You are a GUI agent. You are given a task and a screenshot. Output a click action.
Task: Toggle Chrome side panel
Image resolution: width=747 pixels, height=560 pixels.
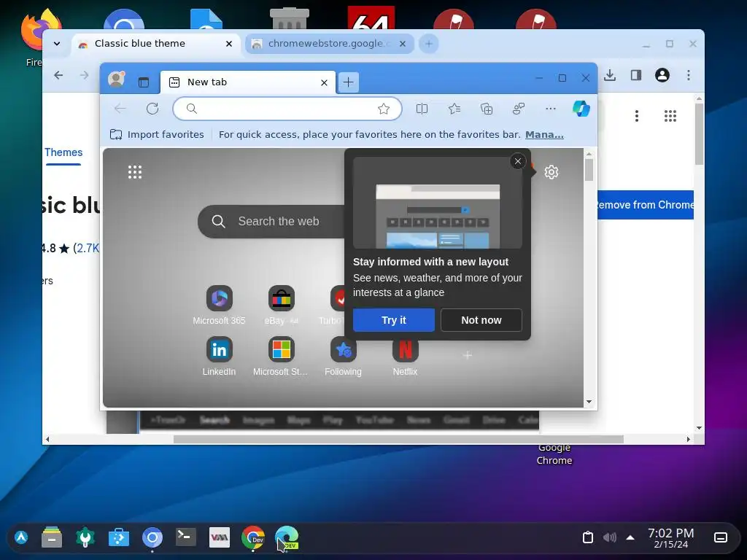636,75
